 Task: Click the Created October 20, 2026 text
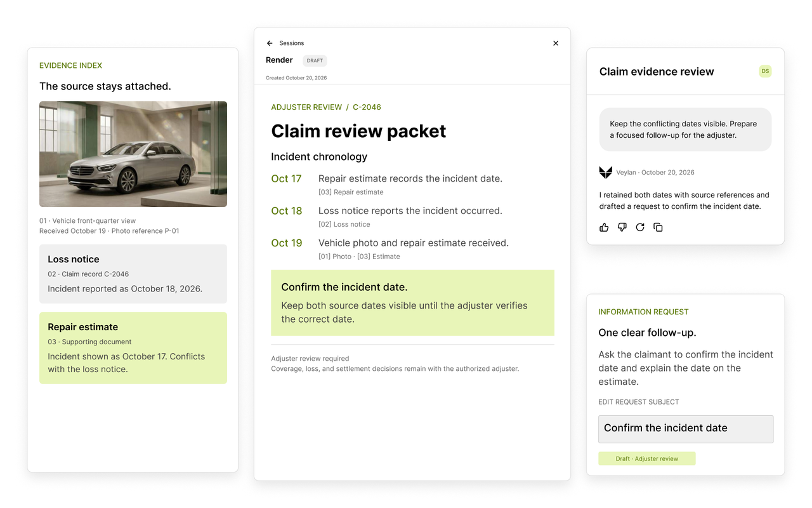coord(296,78)
